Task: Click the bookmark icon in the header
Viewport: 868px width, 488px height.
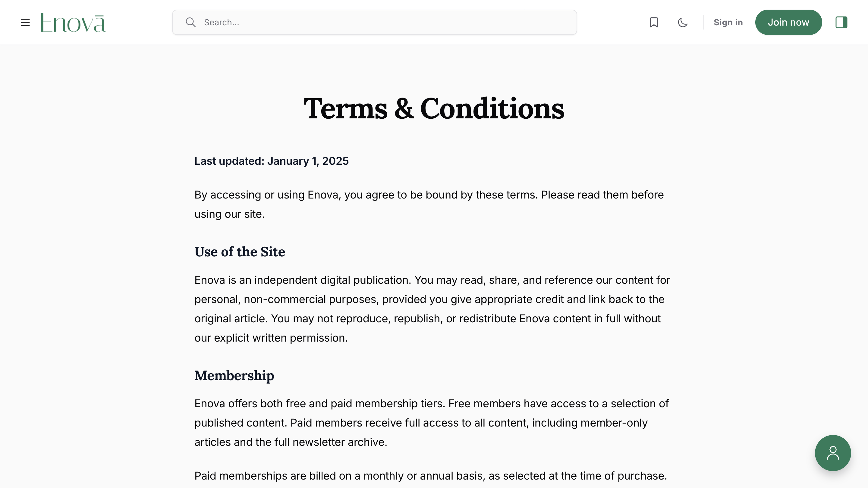Action: coord(654,22)
